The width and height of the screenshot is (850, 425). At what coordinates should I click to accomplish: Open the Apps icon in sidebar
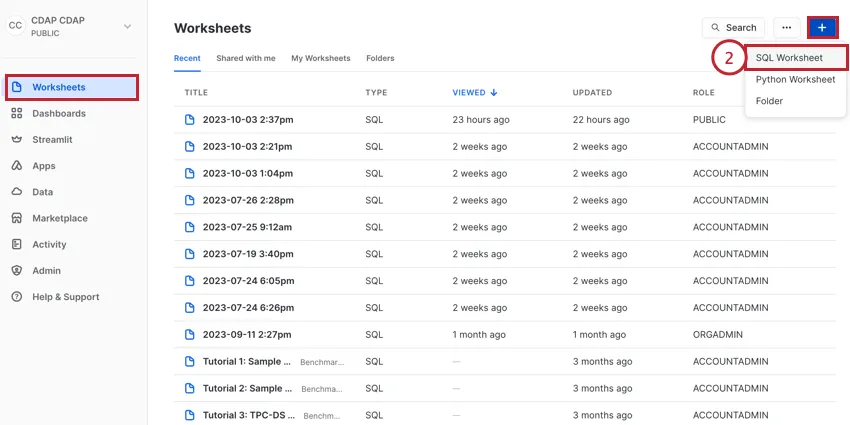tap(17, 166)
